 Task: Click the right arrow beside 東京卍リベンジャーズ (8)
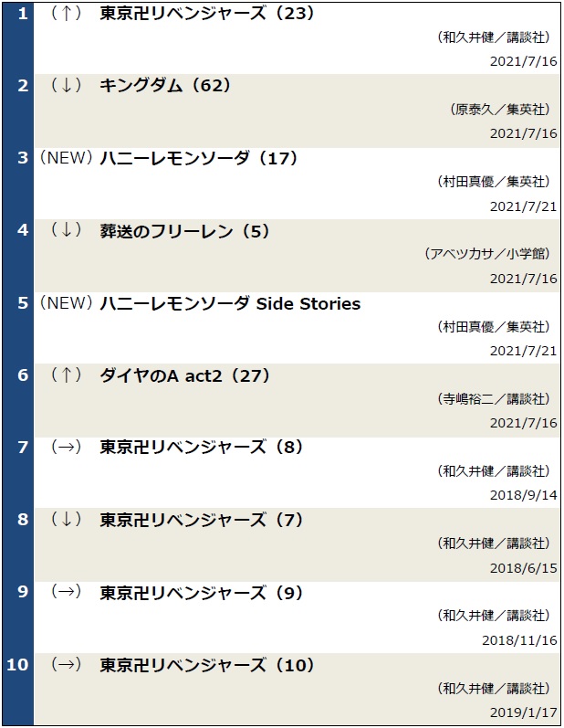pyautogui.click(x=67, y=447)
